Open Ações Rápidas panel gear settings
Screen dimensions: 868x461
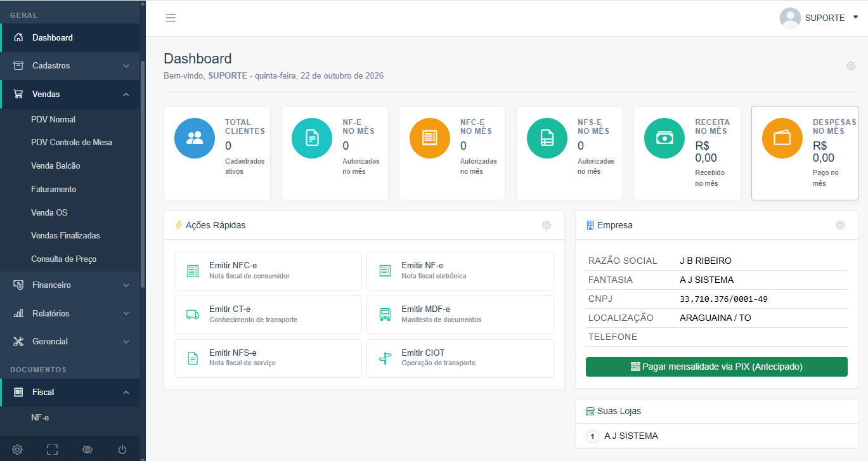(x=547, y=225)
